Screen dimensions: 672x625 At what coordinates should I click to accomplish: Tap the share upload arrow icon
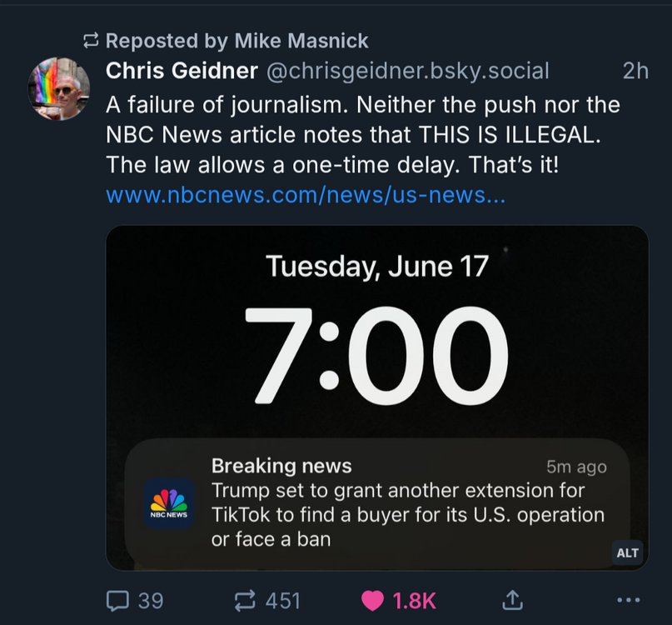pos(513,599)
